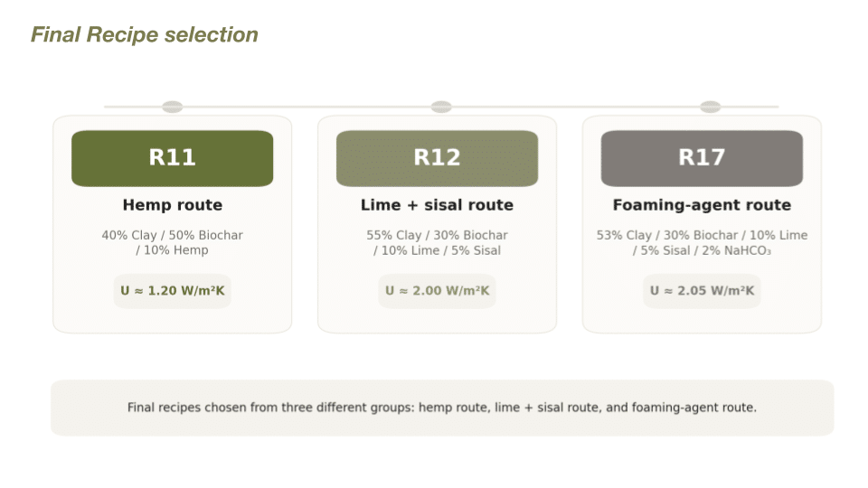The height and width of the screenshot is (488, 868).
Task: Click the U ≈ 2.00 W/m²K pill
Action: 437,291
